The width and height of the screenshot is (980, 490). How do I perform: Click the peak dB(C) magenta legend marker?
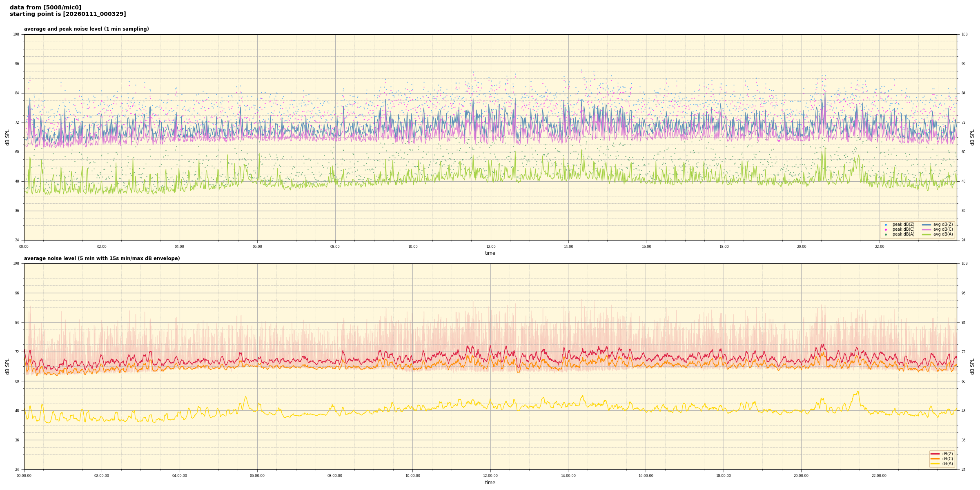[886, 229]
